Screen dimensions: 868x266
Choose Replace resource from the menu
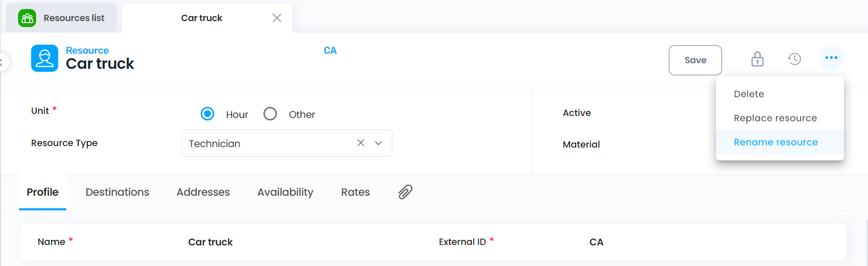point(775,118)
